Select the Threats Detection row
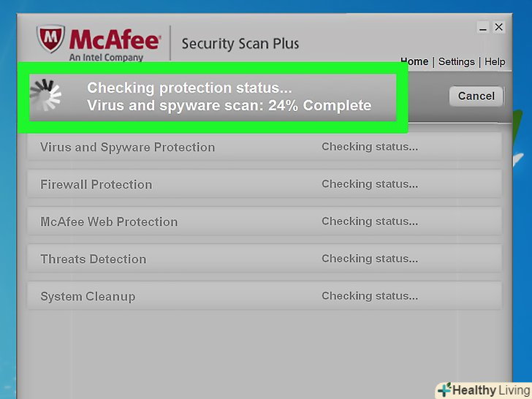 click(x=94, y=259)
